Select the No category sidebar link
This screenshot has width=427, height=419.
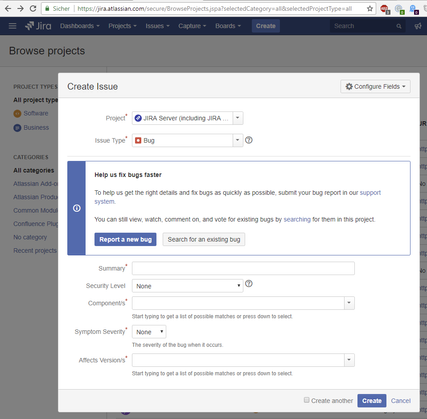point(30,237)
